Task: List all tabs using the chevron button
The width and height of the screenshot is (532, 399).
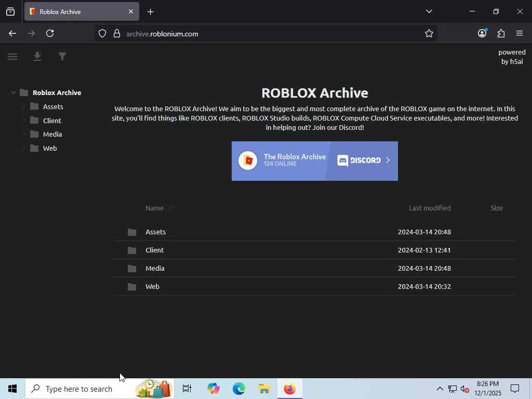Action: pos(429,11)
